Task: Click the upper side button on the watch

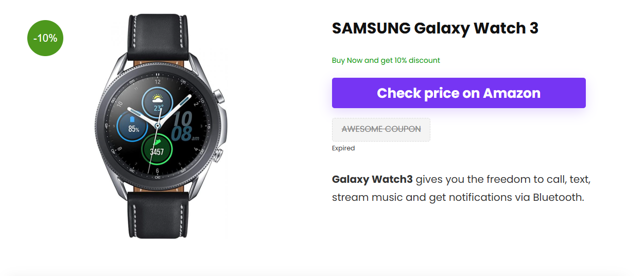Action: coord(217,97)
